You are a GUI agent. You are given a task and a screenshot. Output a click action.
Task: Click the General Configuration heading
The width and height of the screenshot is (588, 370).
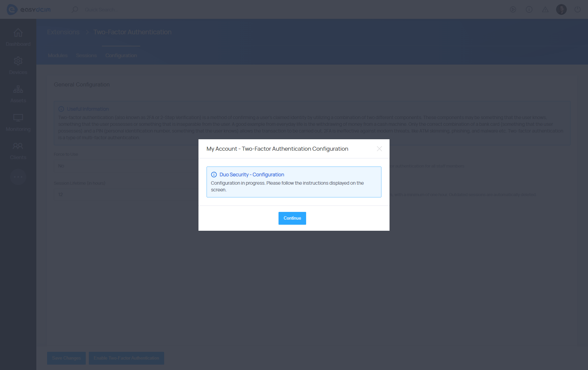coord(82,84)
